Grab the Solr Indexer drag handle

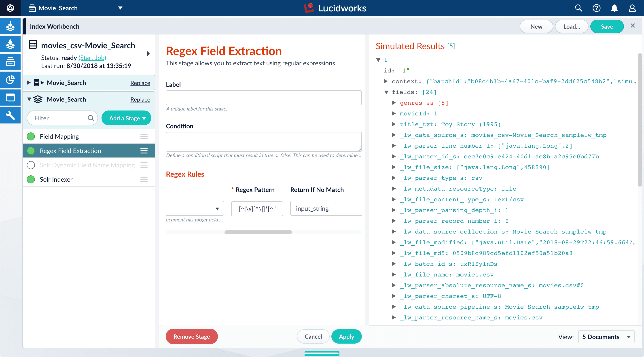click(x=144, y=179)
